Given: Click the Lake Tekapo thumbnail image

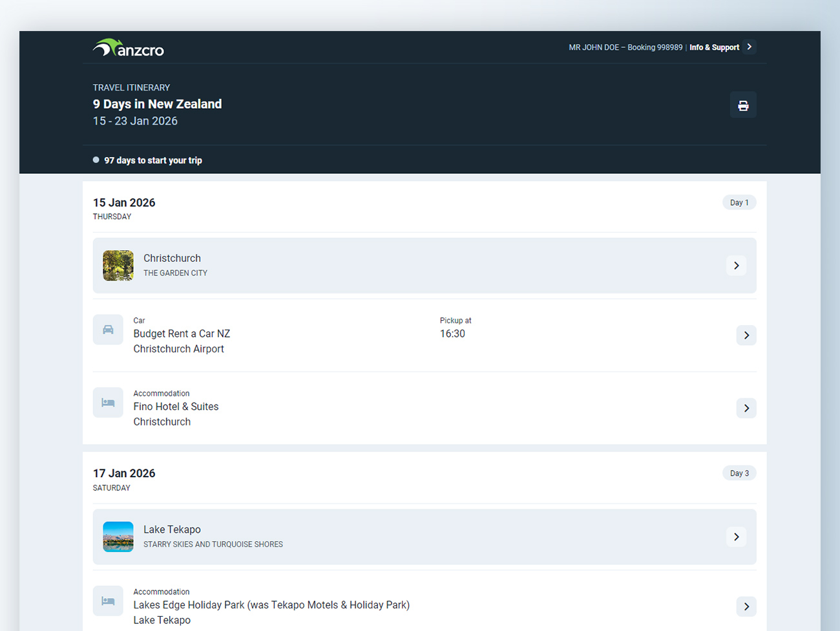Looking at the screenshot, I should [x=118, y=537].
